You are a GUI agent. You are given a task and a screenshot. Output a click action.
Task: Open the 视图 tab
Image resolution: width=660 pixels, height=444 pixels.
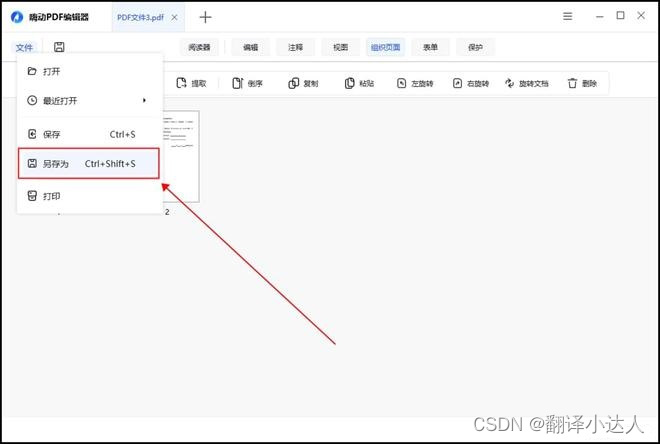(x=341, y=47)
